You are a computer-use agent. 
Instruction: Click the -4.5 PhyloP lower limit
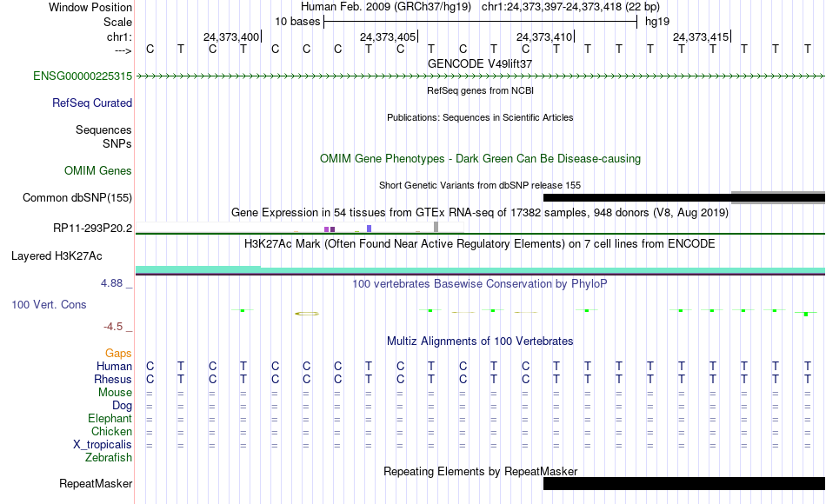113,327
